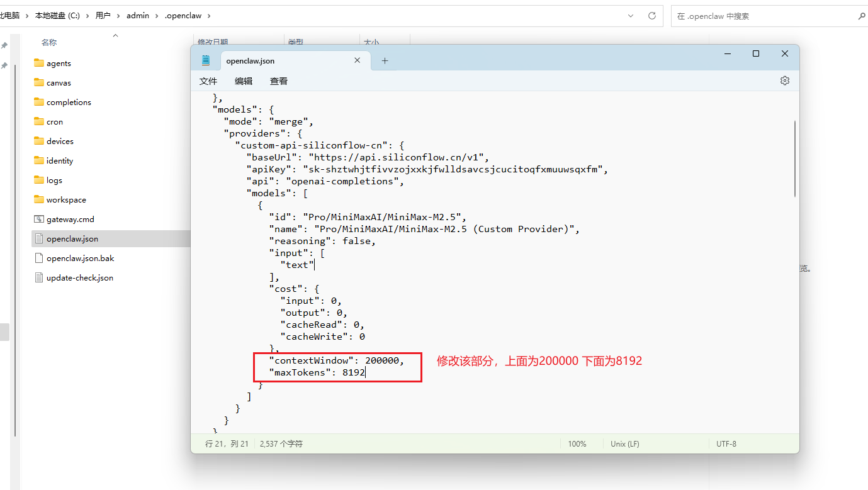Click the search magnifier icon
Image resolution: width=868 pixels, height=490 pixels.
click(860, 15)
